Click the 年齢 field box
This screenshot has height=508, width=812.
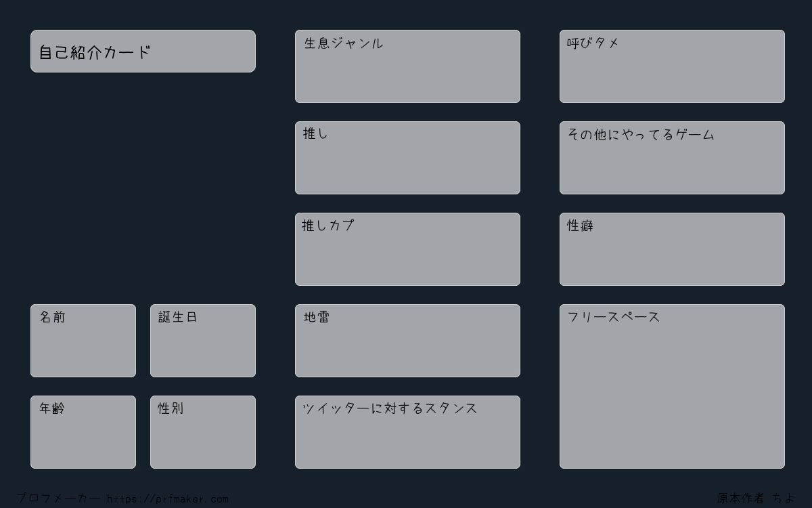(83, 432)
